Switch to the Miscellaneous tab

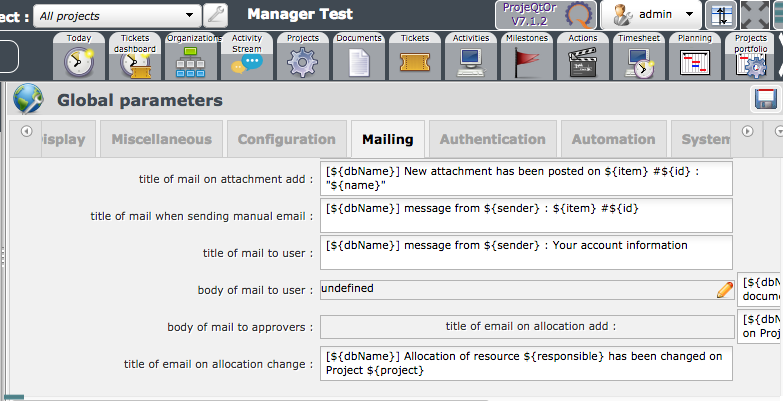(x=162, y=139)
